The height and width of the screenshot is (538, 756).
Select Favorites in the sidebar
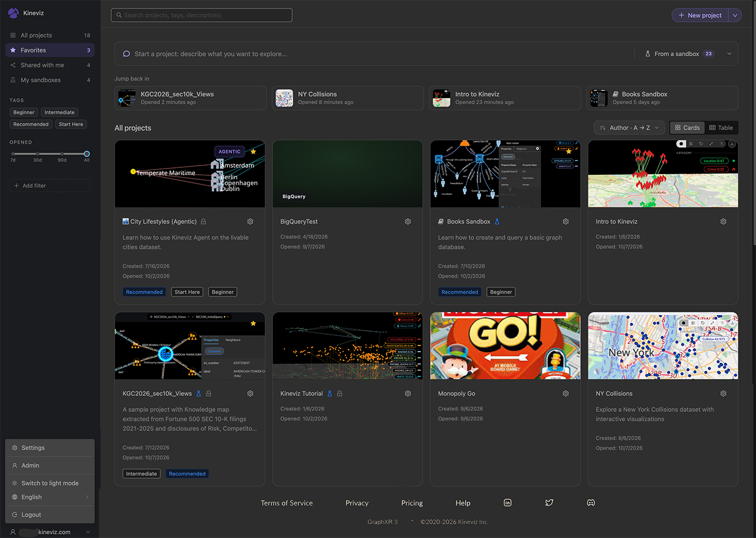tap(50, 50)
